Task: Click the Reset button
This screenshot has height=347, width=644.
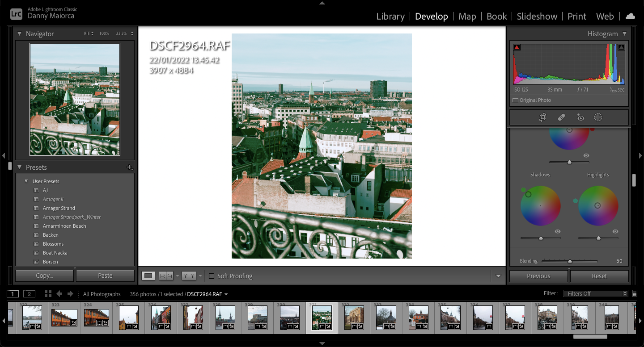Action: 599,276
